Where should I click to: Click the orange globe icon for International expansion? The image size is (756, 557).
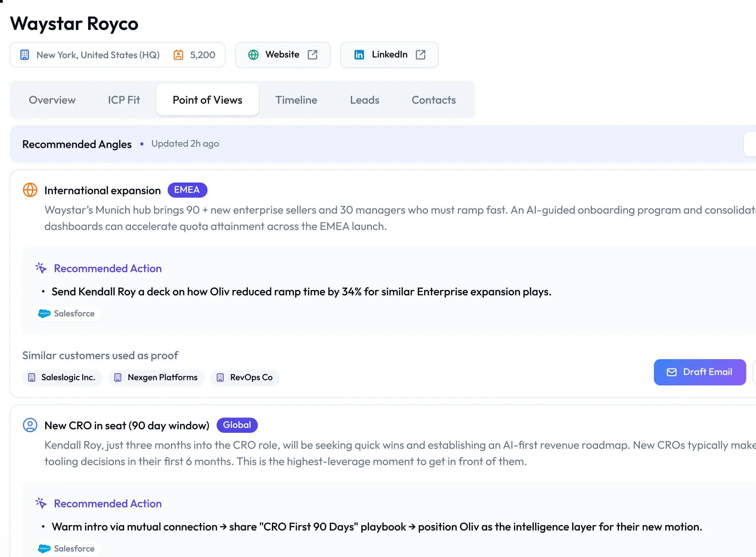coord(30,190)
